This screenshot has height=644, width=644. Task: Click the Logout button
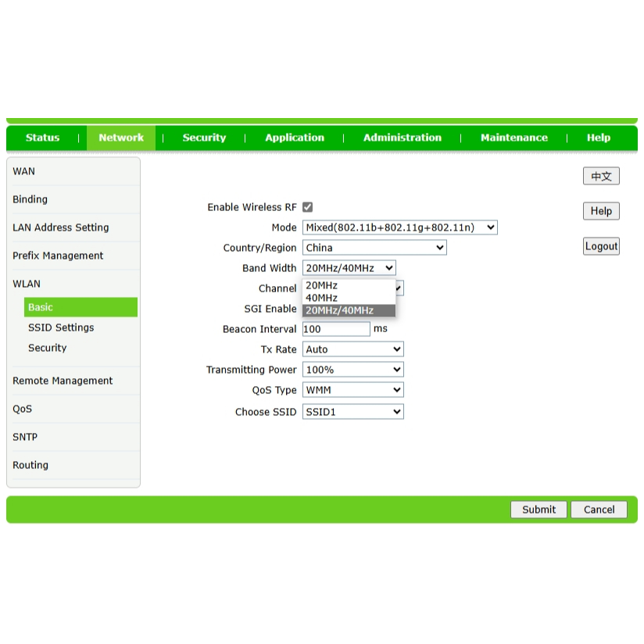601,246
